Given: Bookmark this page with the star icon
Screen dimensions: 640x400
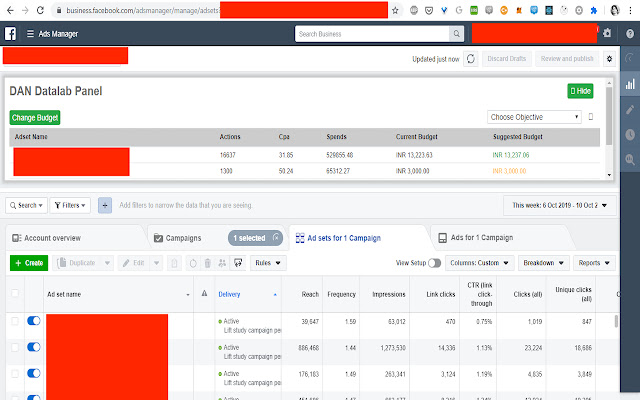Looking at the screenshot, I should point(395,11).
